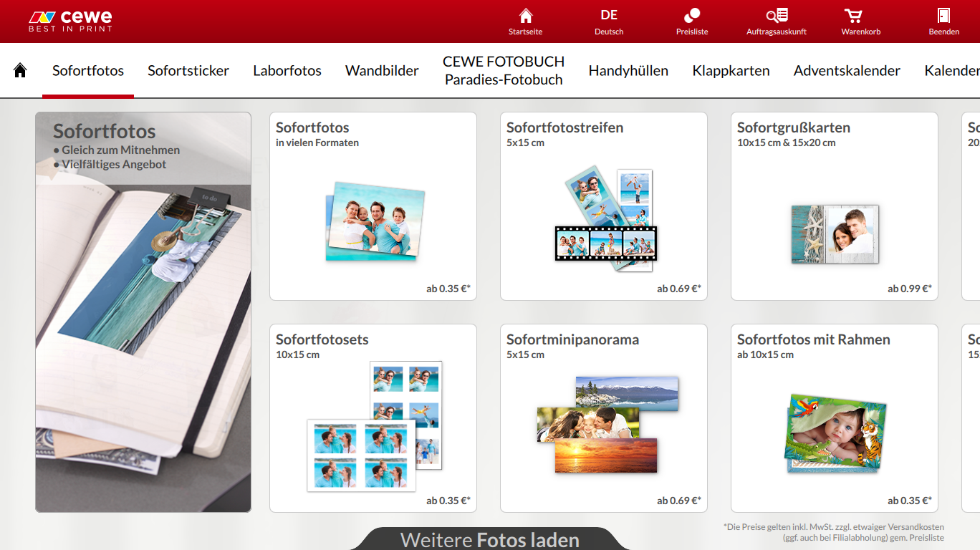Viewport: 980px width, 550px height.
Task: Select the Wandbilder category
Action: coord(382,70)
